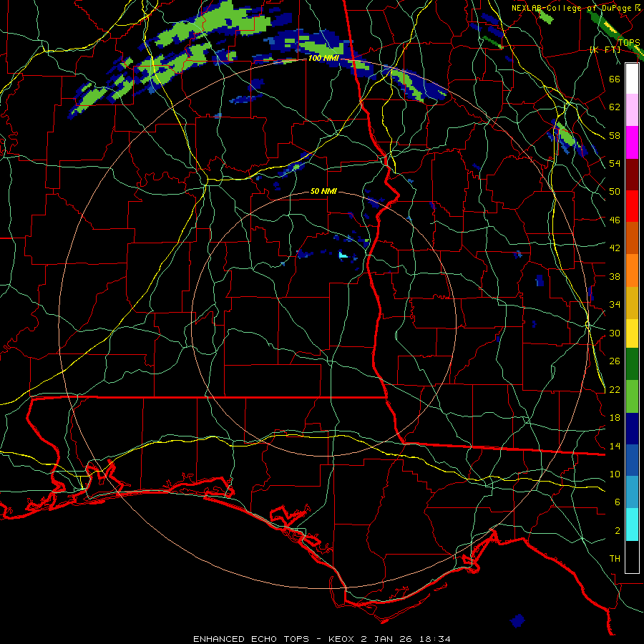Click the cyan swatch in the color scale
The image size is (644, 644).
632,525
